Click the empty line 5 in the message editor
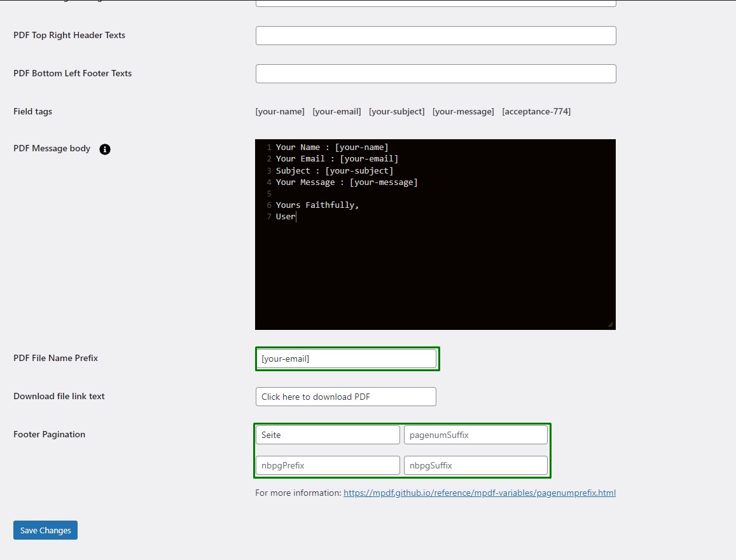Viewport: 736px width, 560px height. click(382, 194)
